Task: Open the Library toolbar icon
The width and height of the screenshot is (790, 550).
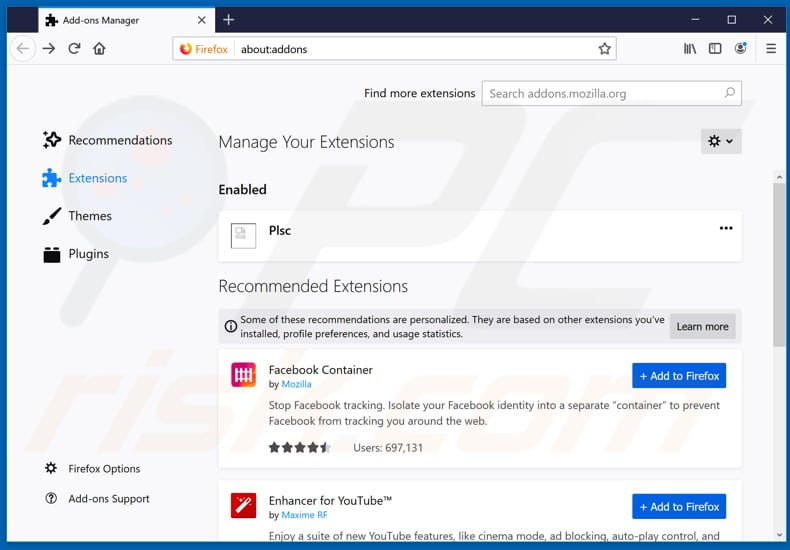Action: [690, 49]
